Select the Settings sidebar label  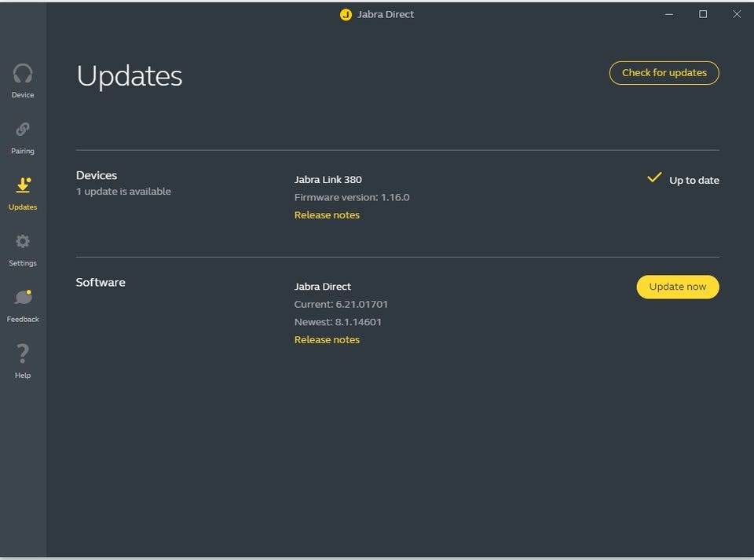click(23, 263)
